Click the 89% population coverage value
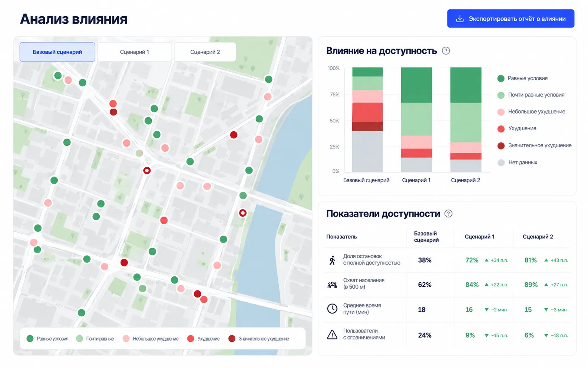 point(531,285)
